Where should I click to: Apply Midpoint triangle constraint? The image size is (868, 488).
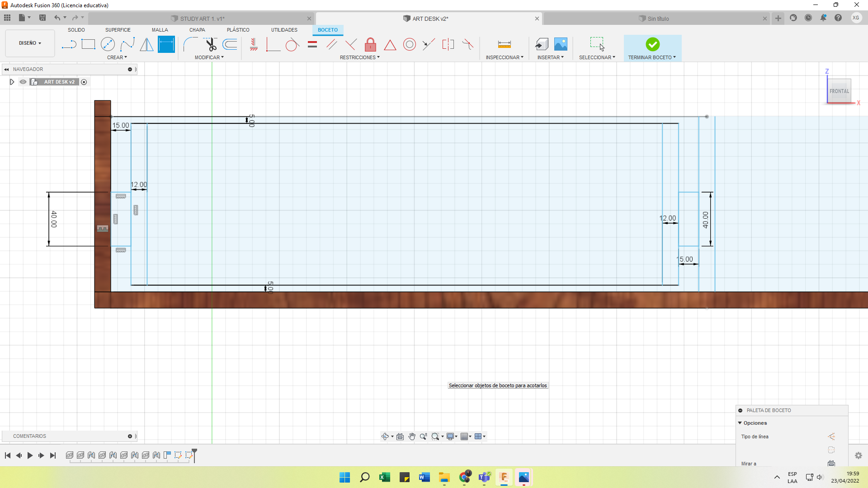(x=390, y=45)
